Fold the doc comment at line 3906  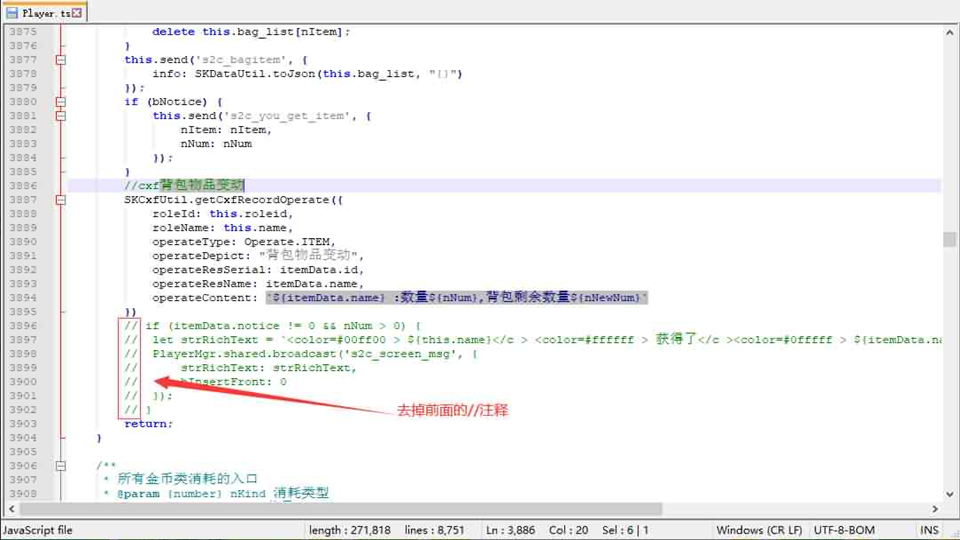point(61,466)
